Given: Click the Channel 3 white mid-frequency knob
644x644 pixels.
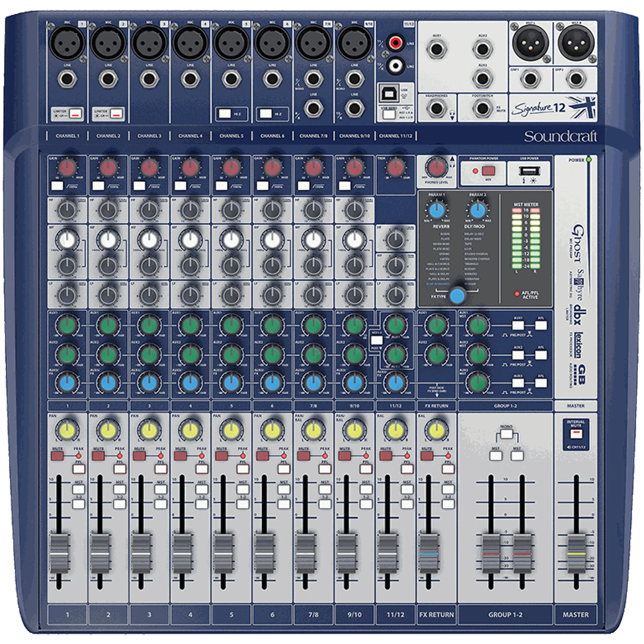Looking at the screenshot, I should click(x=149, y=240).
